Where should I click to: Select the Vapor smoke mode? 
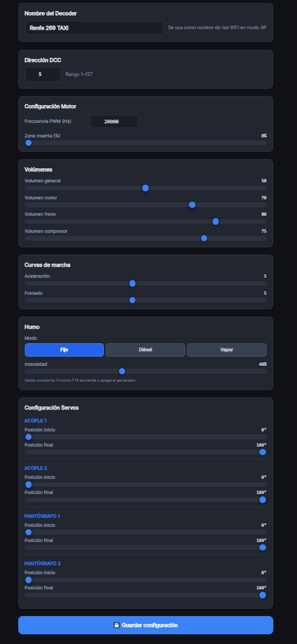[227, 350]
